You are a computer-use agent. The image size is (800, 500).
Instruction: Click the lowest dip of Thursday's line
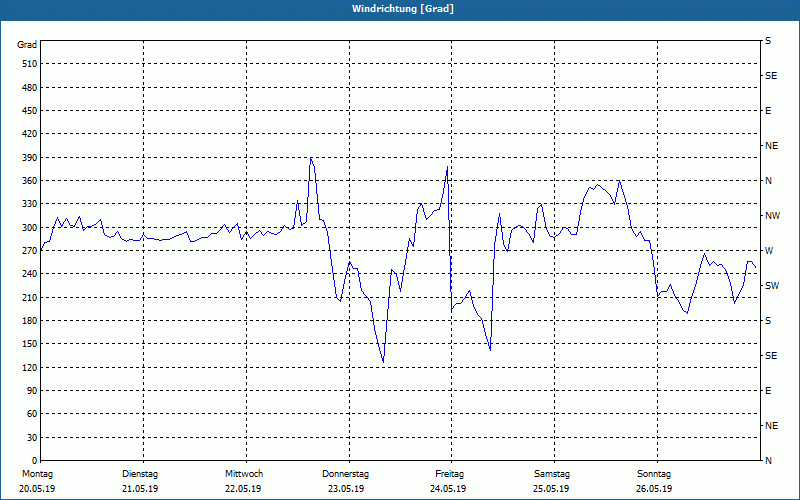[383, 362]
